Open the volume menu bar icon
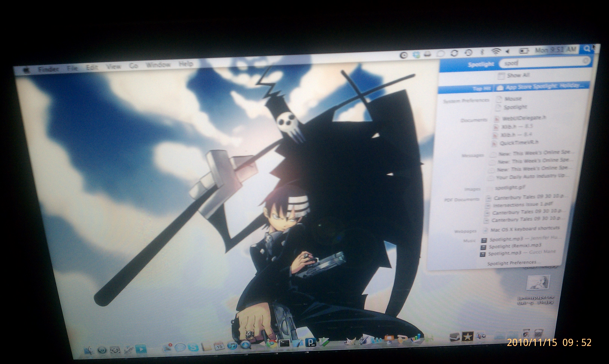The height and width of the screenshot is (364, 609). pos(508,51)
